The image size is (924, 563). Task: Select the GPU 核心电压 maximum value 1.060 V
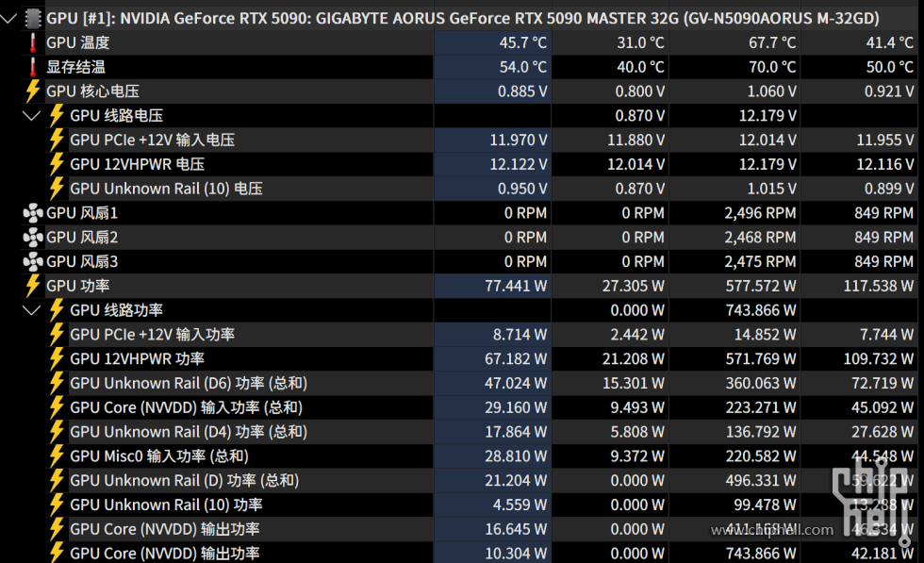tap(772, 91)
